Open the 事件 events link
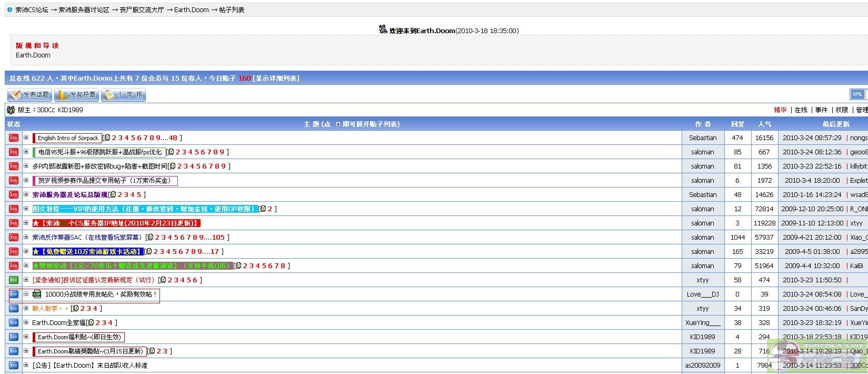This screenshot has width=868, height=374. [x=821, y=110]
